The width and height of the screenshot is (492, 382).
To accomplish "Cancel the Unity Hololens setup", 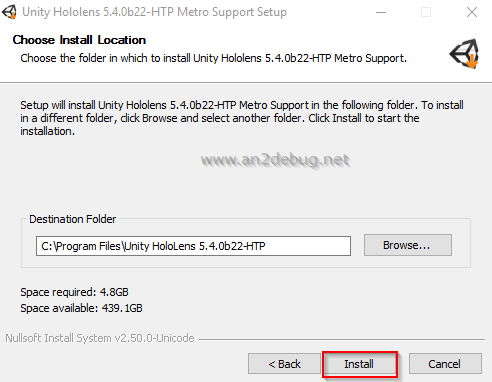I will (x=445, y=364).
